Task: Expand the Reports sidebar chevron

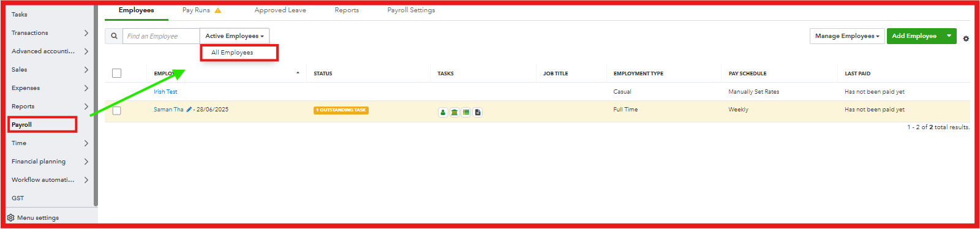Action: point(86,107)
